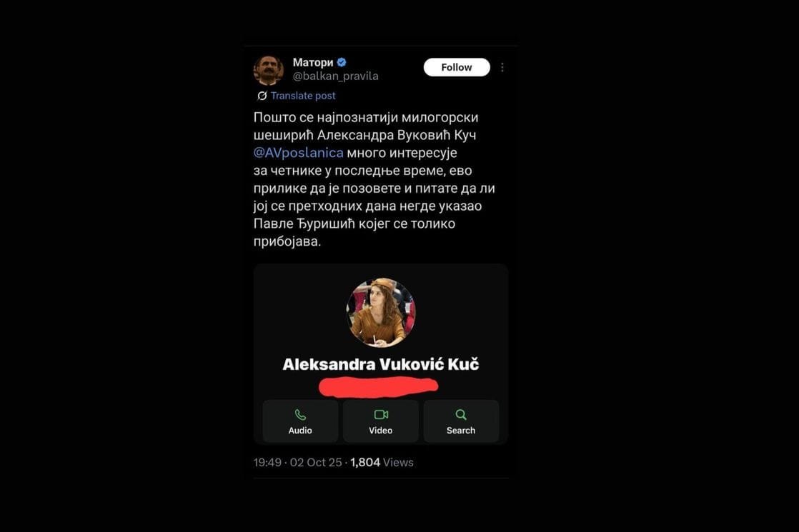Click the 1,804 Views count

(382, 462)
